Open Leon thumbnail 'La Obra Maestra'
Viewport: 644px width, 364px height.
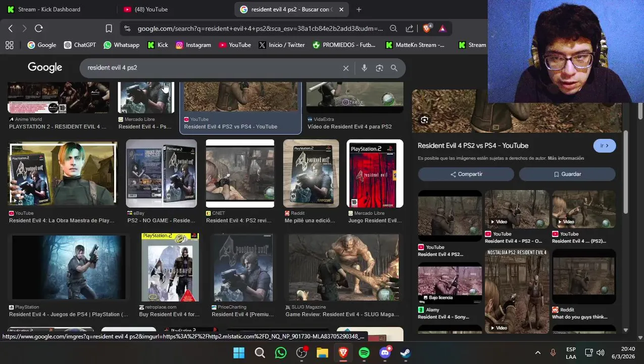coord(63,173)
